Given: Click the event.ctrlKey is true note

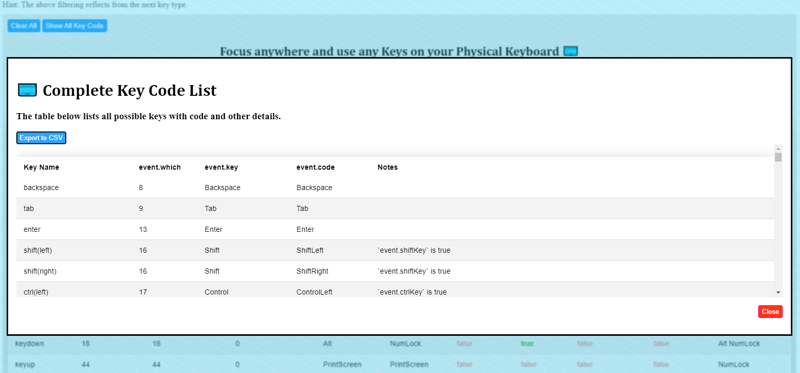Looking at the screenshot, I should [412, 292].
